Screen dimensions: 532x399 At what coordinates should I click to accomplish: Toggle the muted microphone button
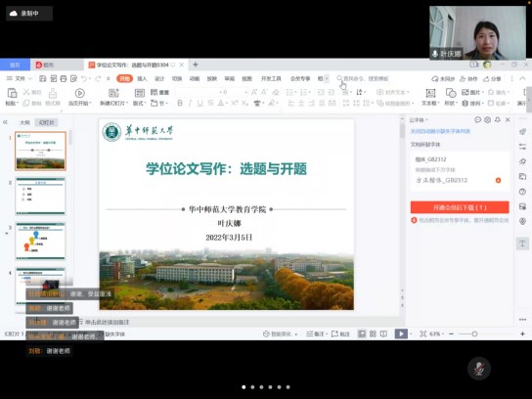click(x=479, y=369)
